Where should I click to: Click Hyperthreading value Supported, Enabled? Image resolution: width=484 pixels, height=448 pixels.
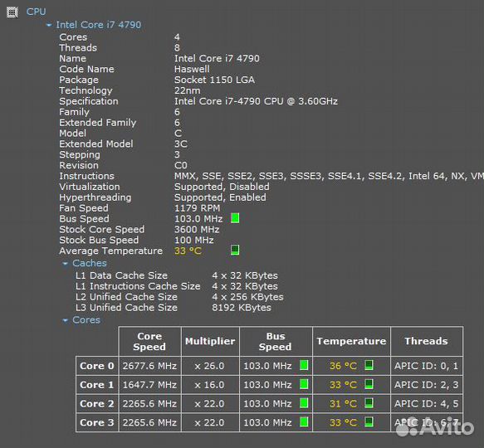pyautogui.click(x=220, y=197)
